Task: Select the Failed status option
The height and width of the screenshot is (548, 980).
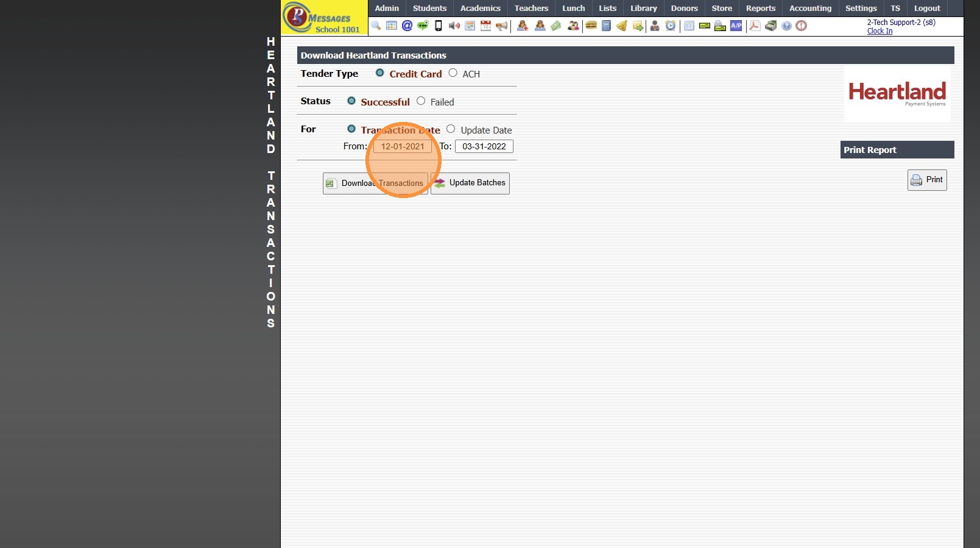Action: tap(421, 101)
